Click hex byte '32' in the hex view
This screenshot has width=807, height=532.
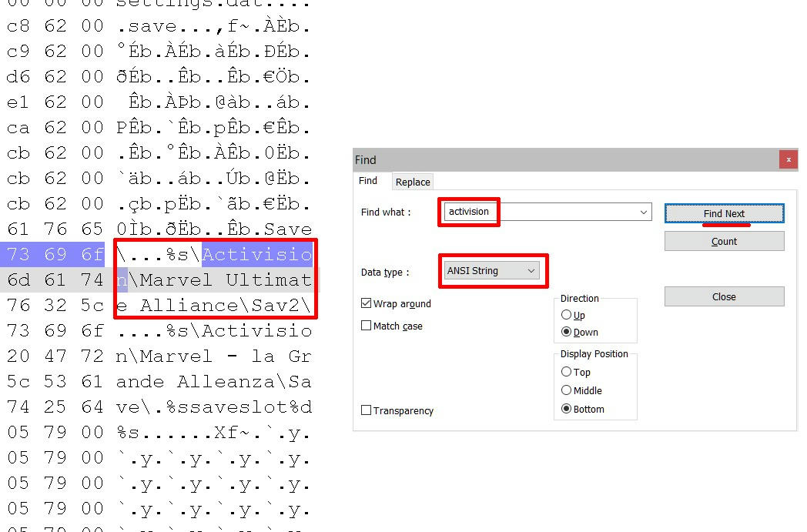click(x=55, y=305)
